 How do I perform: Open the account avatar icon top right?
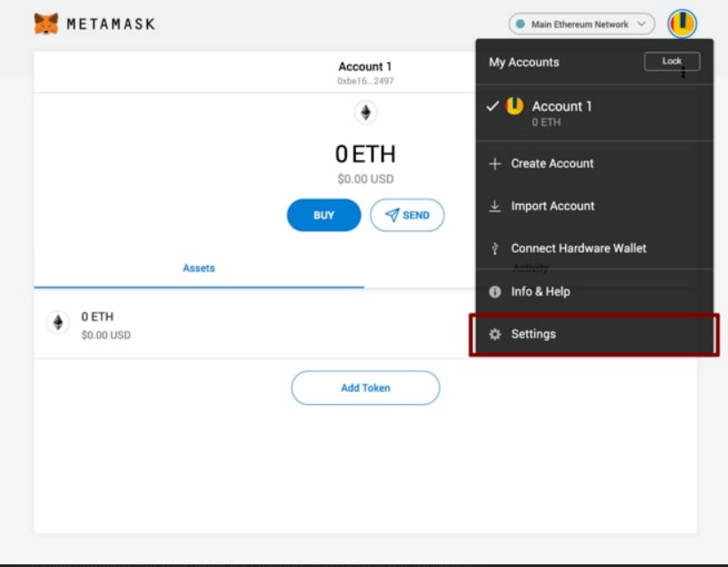point(682,24)
